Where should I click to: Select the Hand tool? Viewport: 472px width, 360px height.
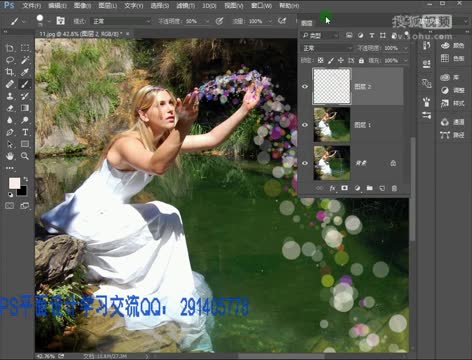(x=10, y=156)
